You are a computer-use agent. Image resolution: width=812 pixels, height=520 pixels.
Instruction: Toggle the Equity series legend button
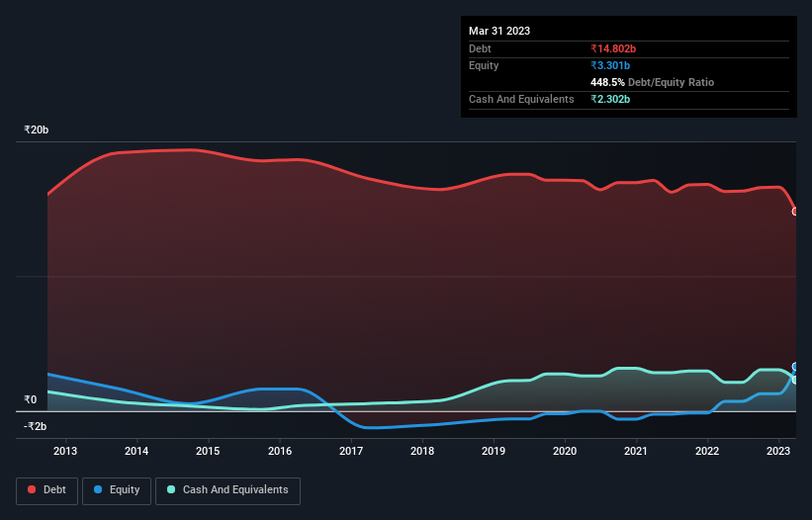[117, 490]
